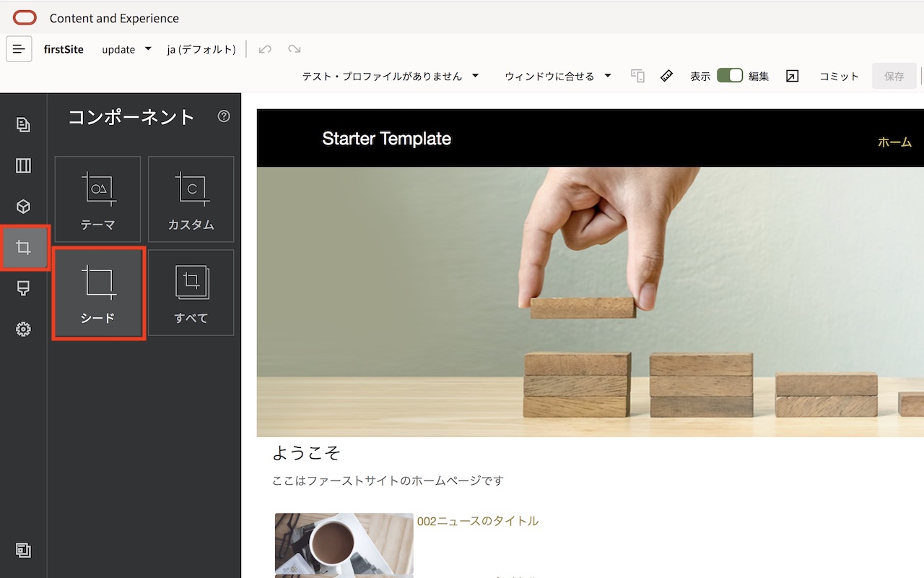Screen dimensions: 924x578
Task: Click the コミット button
Action: pos(838,75)
